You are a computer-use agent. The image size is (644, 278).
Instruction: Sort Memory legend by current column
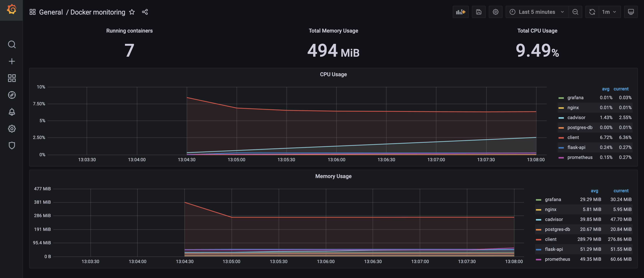click(621, 191)
